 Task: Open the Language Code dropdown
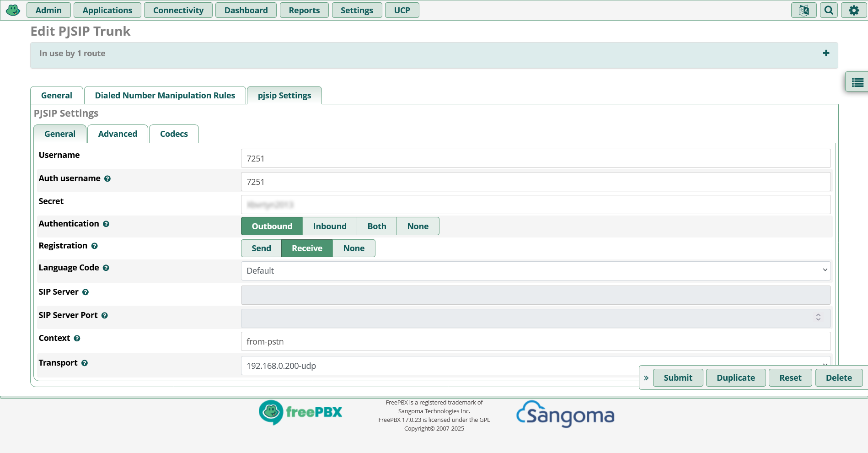(x=535, y=271)
